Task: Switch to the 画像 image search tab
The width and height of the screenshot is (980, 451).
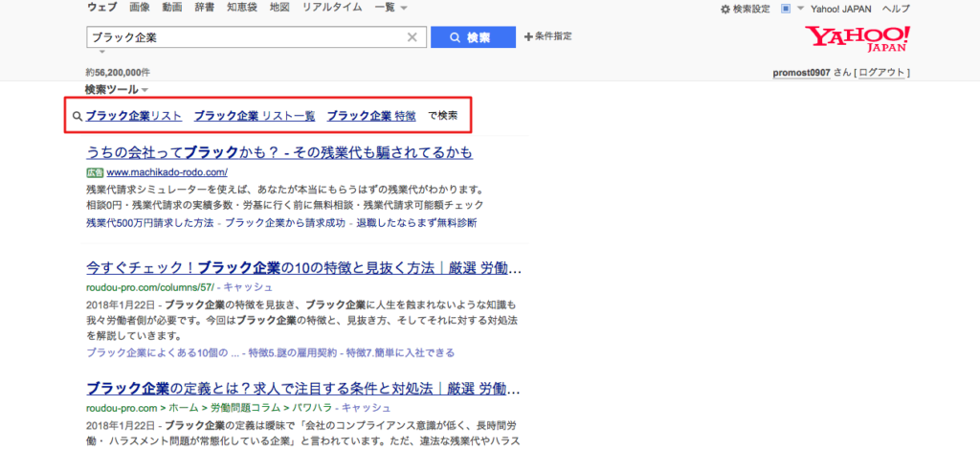Action: click(x=139, y=8)
